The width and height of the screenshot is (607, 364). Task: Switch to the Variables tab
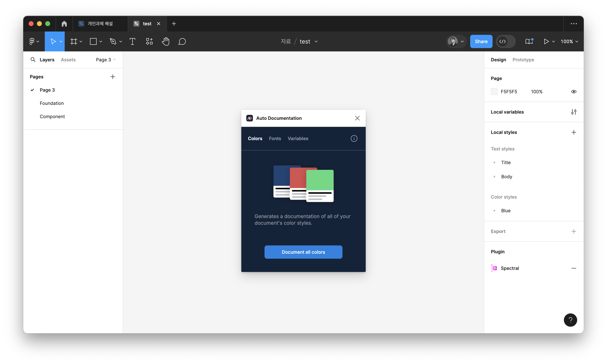pos(298,138)
